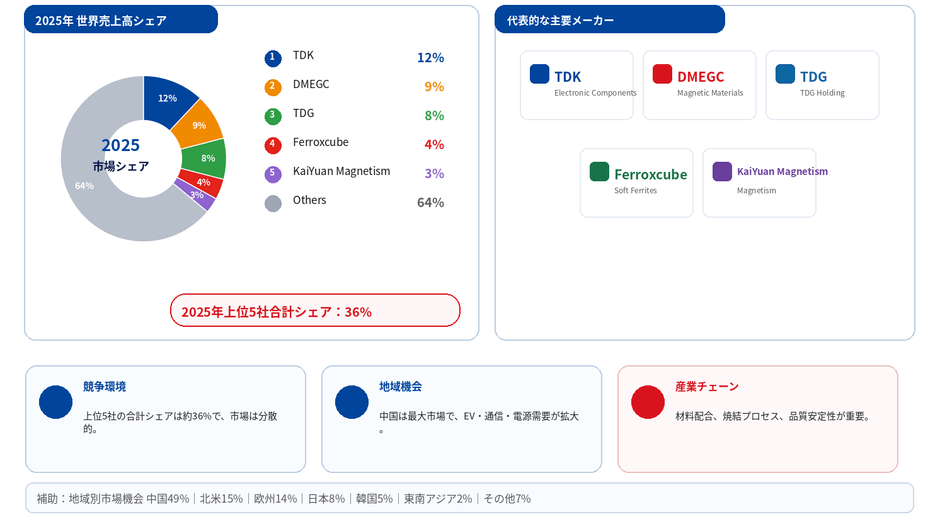Click the purple KaiYuan Magnetism logo square
The width and height of the screenshot is (940, 522).
point(722,171)
